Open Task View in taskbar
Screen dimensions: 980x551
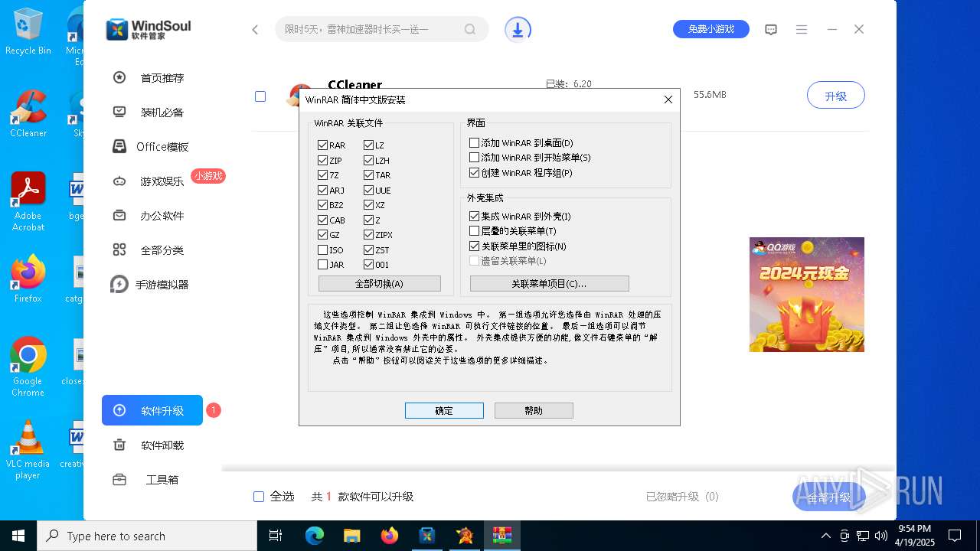276,536
